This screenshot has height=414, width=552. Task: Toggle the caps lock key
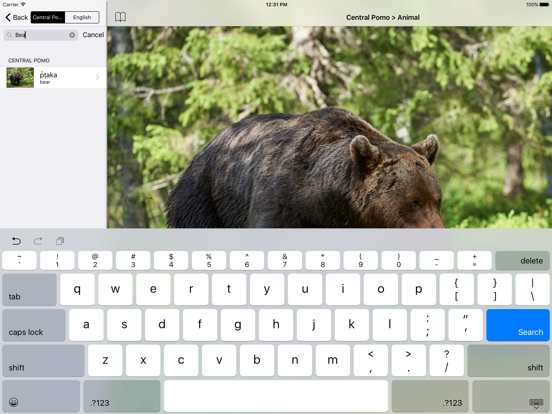click(x=34, y=325)
